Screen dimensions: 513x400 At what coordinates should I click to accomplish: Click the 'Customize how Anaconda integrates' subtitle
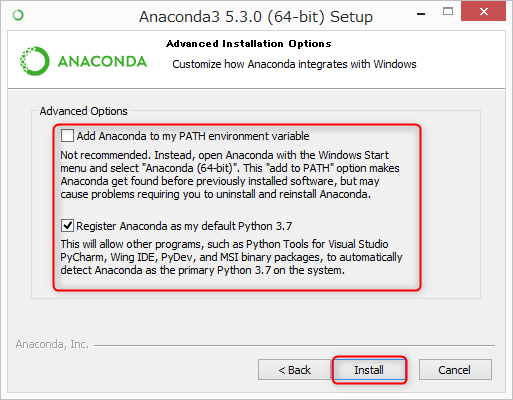point(294,64)
